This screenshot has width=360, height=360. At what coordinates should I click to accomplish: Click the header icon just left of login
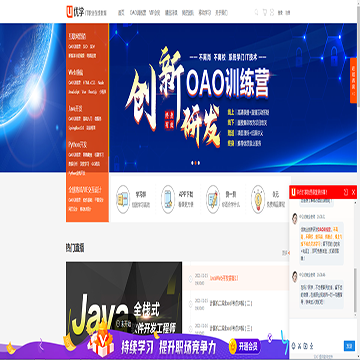click(272, 12)
